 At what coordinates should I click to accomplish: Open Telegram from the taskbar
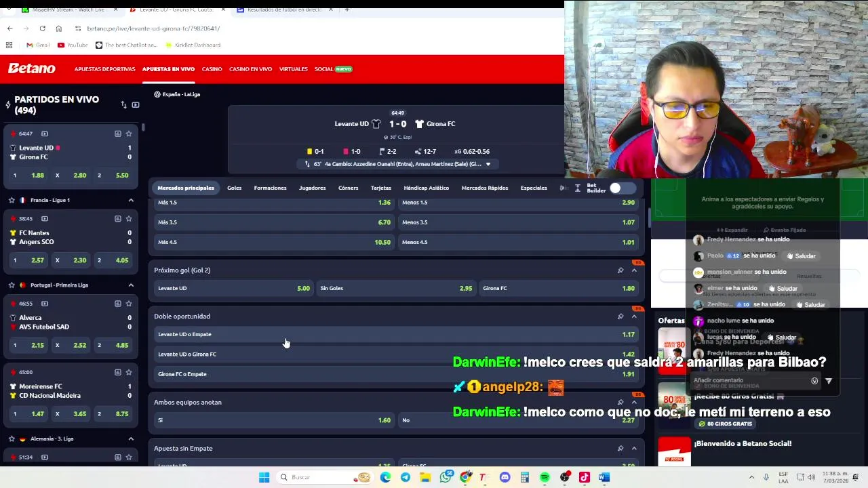[x=405, y=477]
